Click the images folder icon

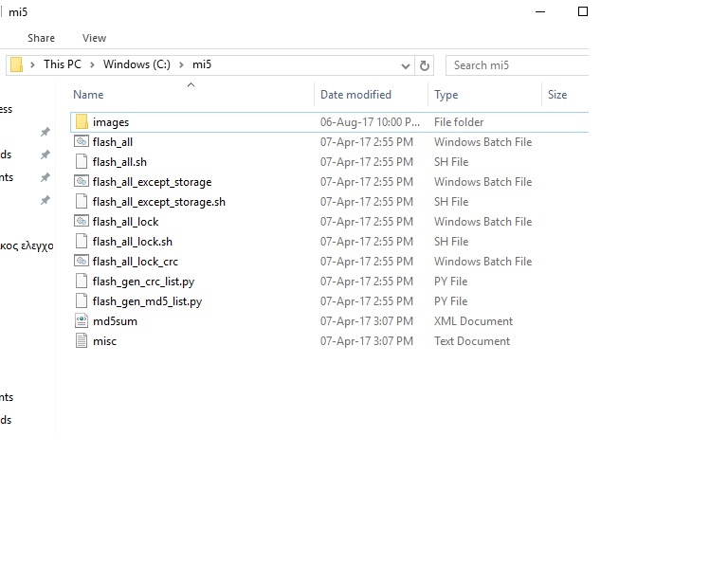pos(82,122)
